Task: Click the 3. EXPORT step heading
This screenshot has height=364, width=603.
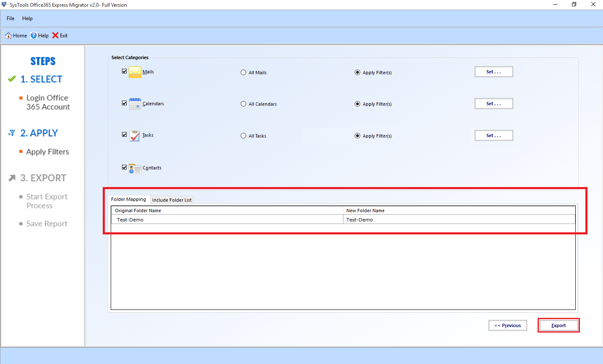Action: [43, 178]
